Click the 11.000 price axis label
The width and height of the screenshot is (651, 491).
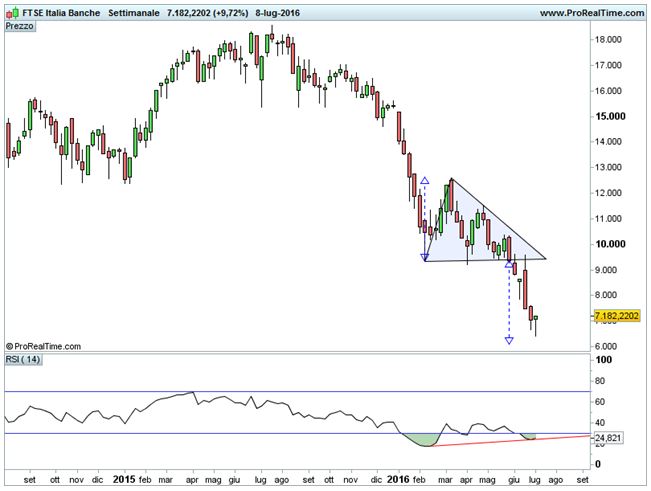[608, 218]
